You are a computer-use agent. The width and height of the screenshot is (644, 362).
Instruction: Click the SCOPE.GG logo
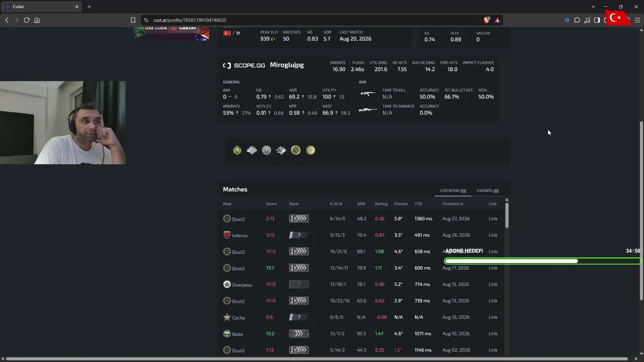point(244,65)
